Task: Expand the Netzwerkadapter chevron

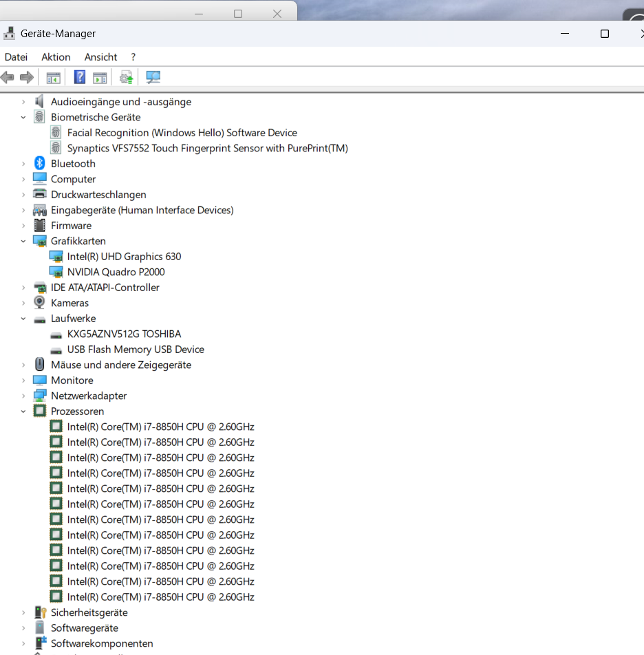Action: tap(23, 396)
